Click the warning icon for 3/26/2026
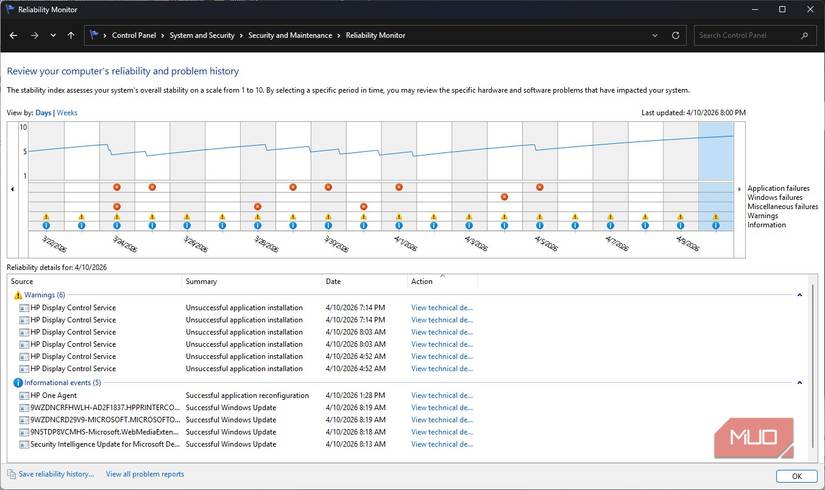This screenshot has width=825, height=490. click(187, 216)
